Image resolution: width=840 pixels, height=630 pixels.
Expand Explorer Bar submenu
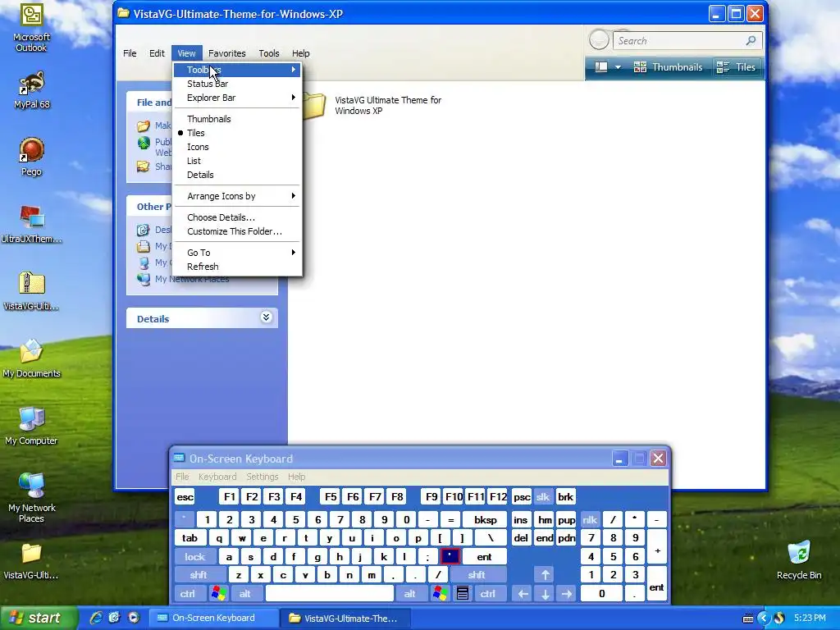237,98
